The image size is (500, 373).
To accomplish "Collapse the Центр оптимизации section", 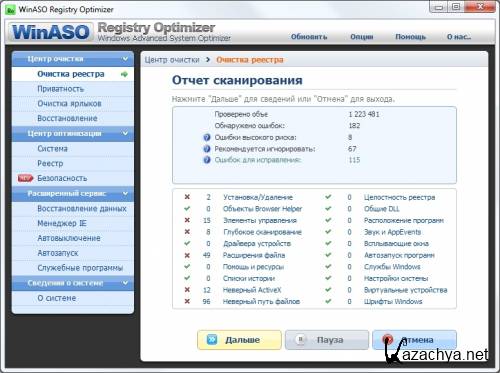I will click(125, 134).
